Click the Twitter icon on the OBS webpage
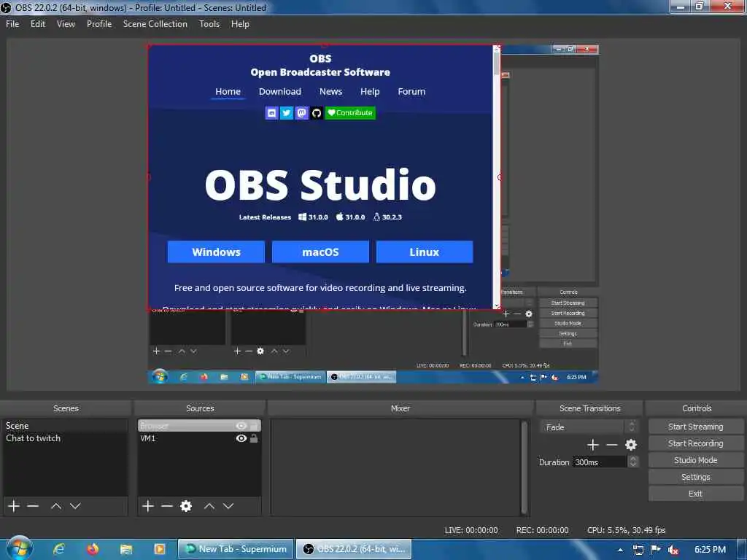 pyautogui.click(x=286, y=113)
